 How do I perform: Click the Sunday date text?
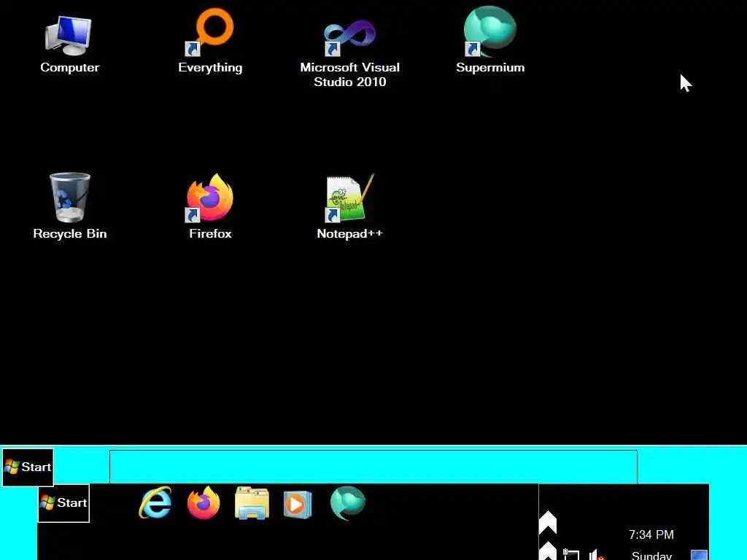tap(651, 555)
